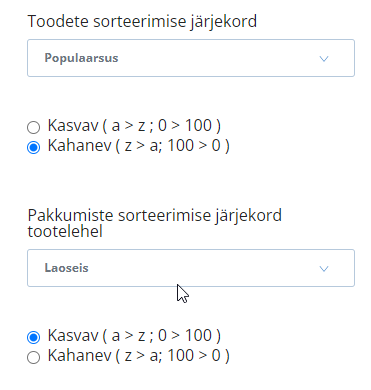The width and height of the screenshot is (371, 390).
Task: Select Kahanev radio under Toodete sorteerimise järjekord
Action: click(33, 147)
